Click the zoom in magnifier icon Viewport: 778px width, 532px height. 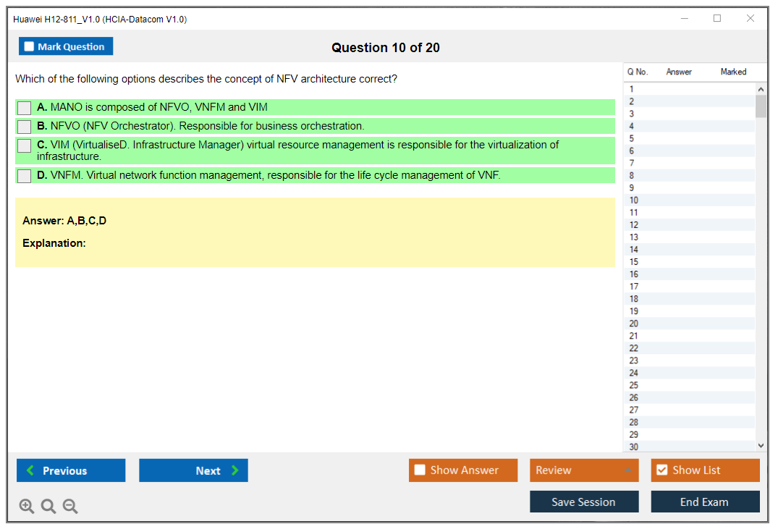27,507
